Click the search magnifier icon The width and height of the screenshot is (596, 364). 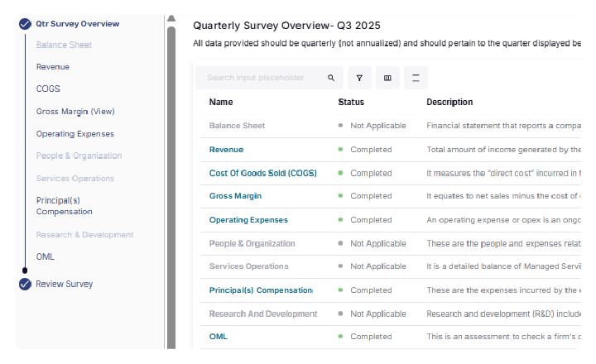331,78
